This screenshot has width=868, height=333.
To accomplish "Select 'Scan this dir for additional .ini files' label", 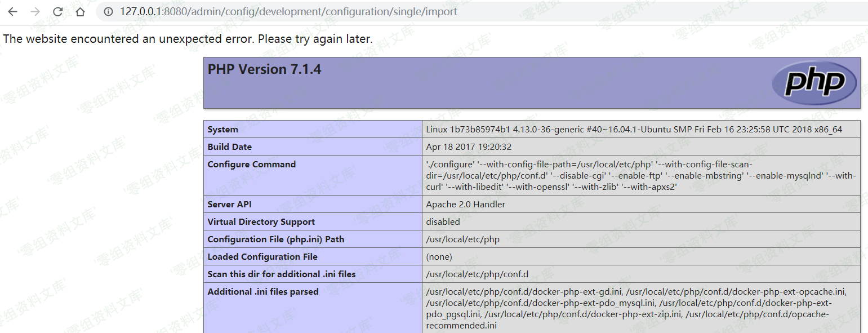I will [x=281, y=274].
